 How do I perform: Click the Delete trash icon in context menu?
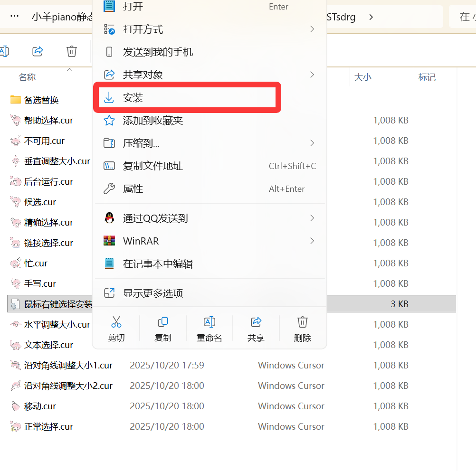tap(303, 322)
